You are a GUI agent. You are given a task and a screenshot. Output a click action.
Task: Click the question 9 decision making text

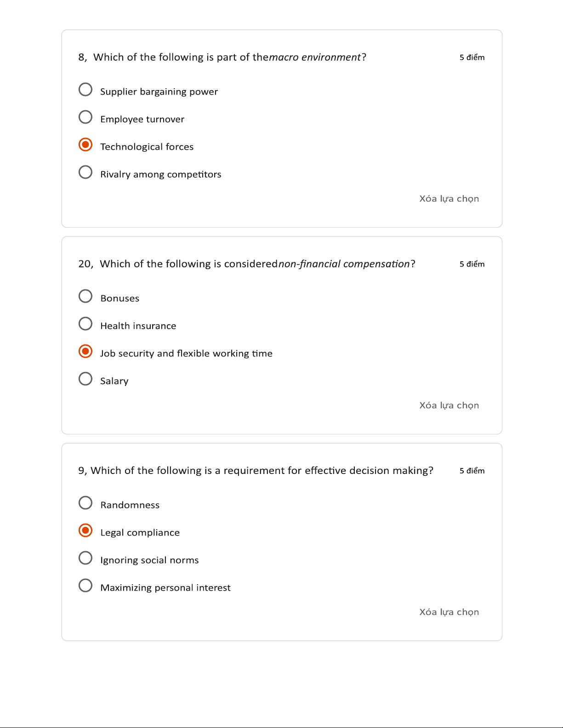click(x=262, y=471)
